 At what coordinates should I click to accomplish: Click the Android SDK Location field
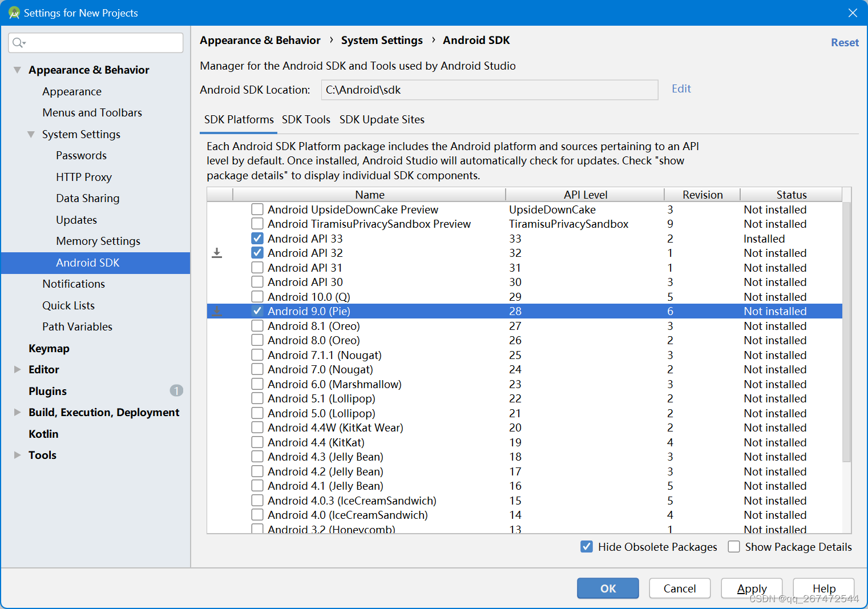coord(490,90)
